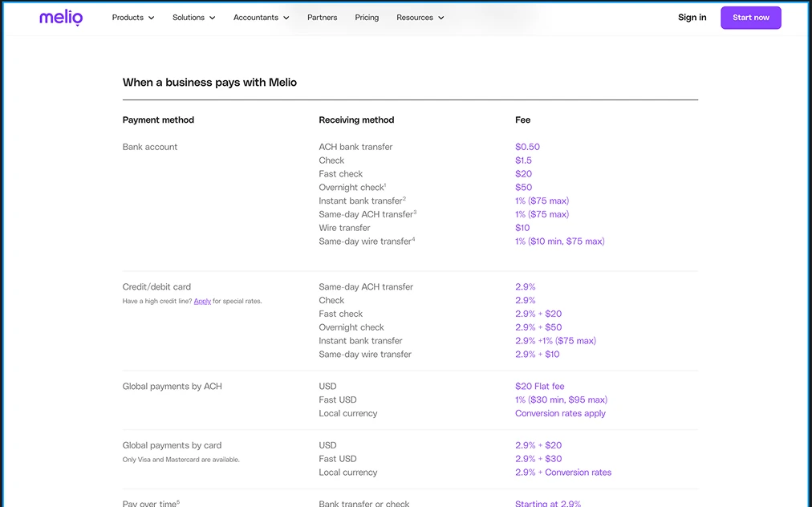This screenshot has height=507, width=812.
Task: Click 'Global payments by card' label
Action: [172, 445]
